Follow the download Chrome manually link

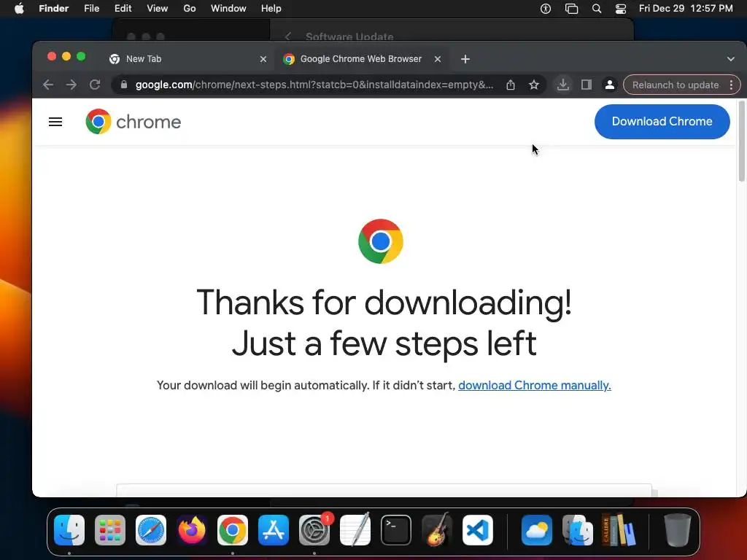(535, 385)
